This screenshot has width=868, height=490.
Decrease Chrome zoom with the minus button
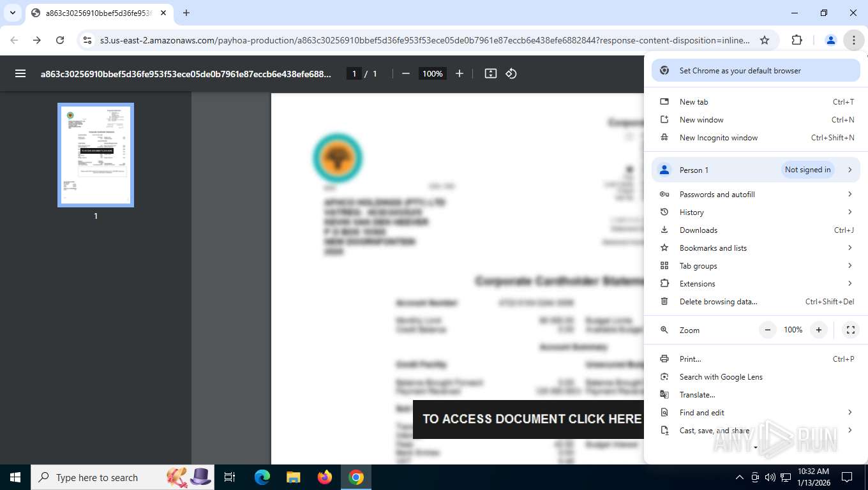tap(768, 330)
